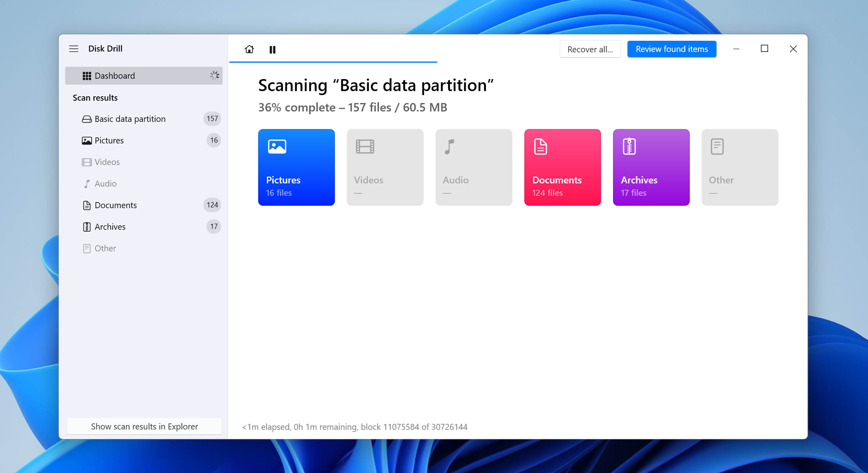The width and height of the screenshot is (868, 473).
Task: Click the 16 count badge for Pictures
Action: click(x=214, y=140)
